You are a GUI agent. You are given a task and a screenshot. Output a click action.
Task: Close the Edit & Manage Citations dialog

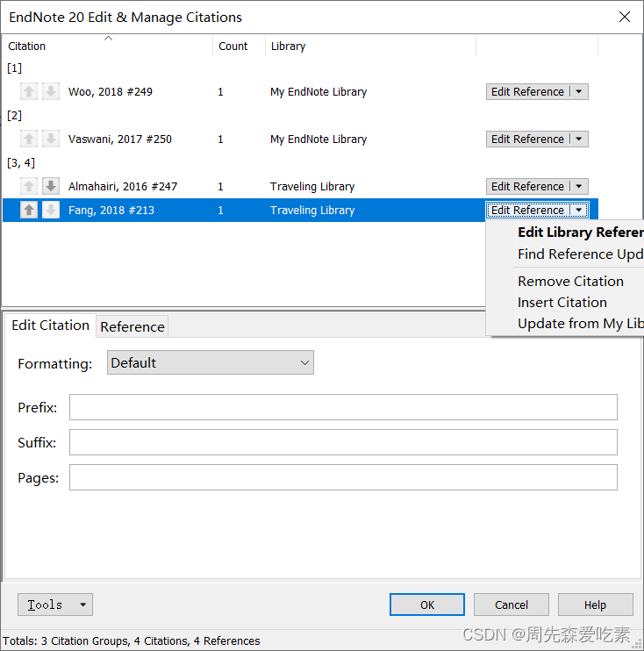click(625, 17)
